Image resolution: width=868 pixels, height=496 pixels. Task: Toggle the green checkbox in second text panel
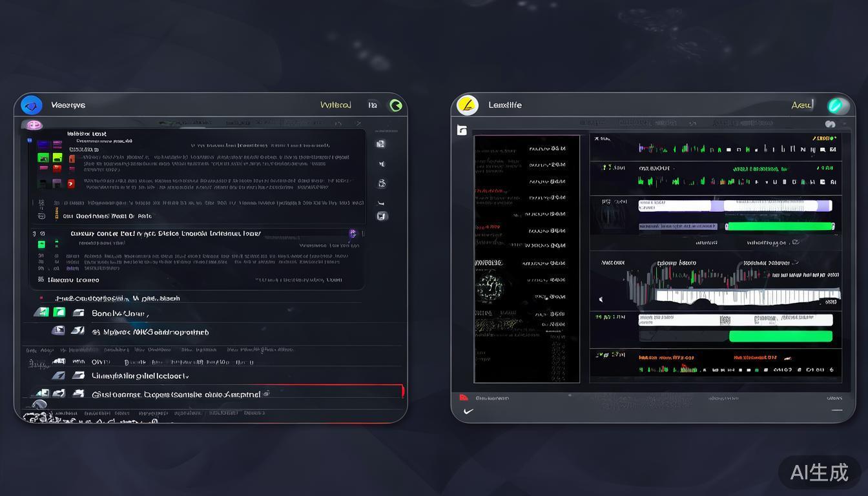pos(41,244)
